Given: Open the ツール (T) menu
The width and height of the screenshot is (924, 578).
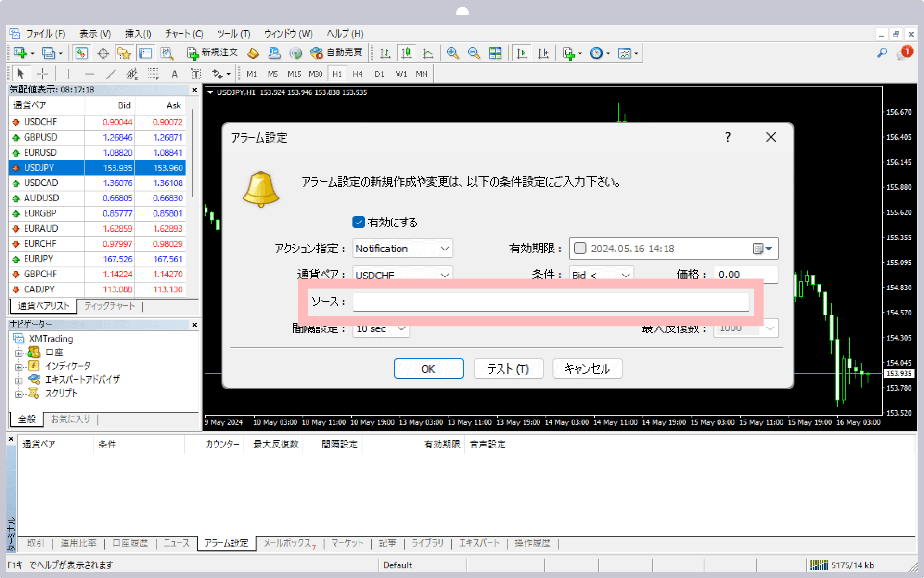Looking at the screenshot, I should [x=233, y=34].
